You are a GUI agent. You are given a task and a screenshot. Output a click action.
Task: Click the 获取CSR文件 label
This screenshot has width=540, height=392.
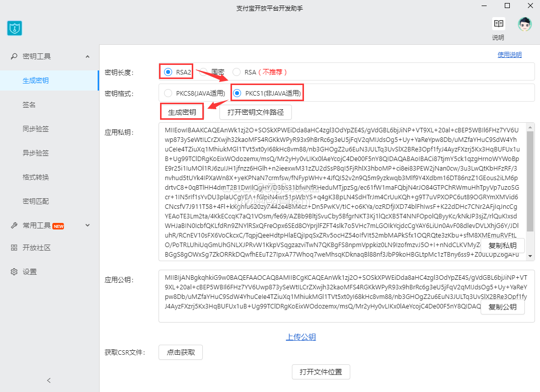coord(125,352)
